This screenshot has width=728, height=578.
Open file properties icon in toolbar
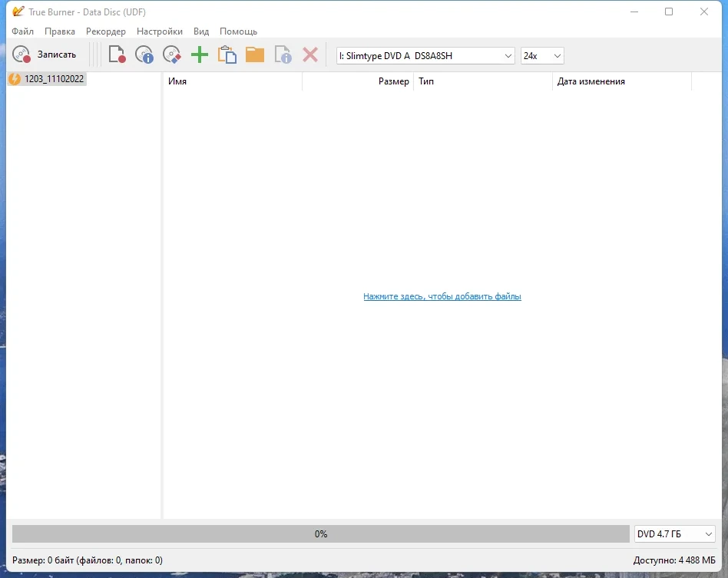point(283,54)
